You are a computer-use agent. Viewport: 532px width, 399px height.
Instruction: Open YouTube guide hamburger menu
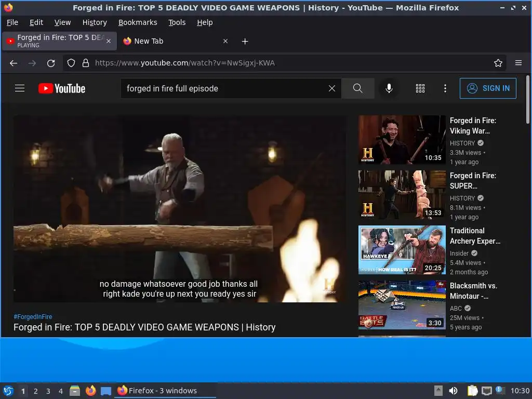point(20,88)
